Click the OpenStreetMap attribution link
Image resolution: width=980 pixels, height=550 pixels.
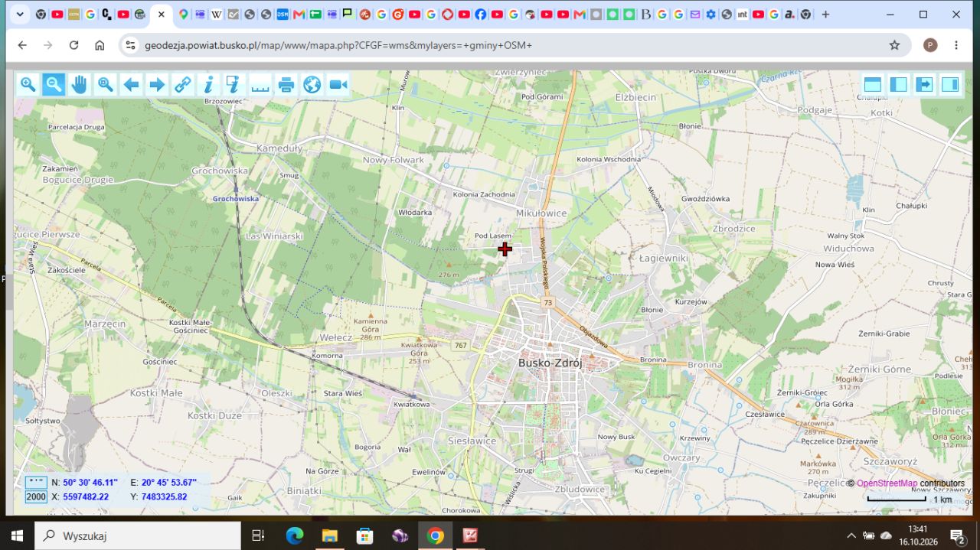click(x=887, y=483)
